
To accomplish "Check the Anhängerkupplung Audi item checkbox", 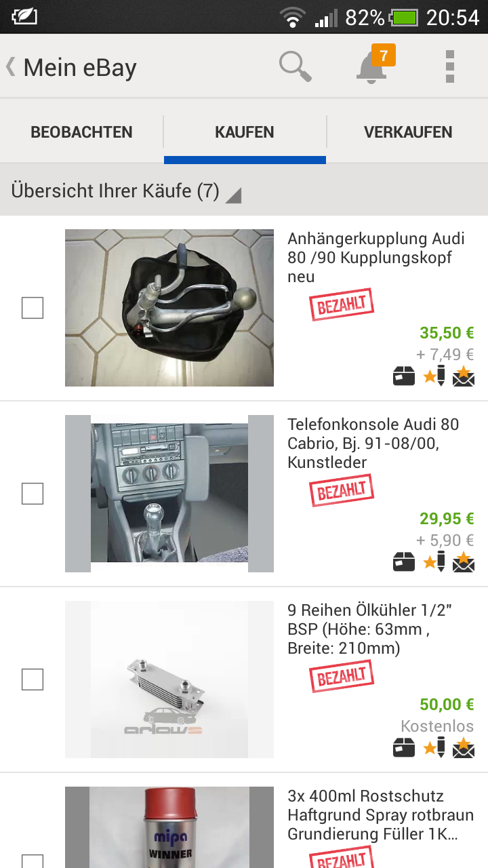I will (33, 308).
